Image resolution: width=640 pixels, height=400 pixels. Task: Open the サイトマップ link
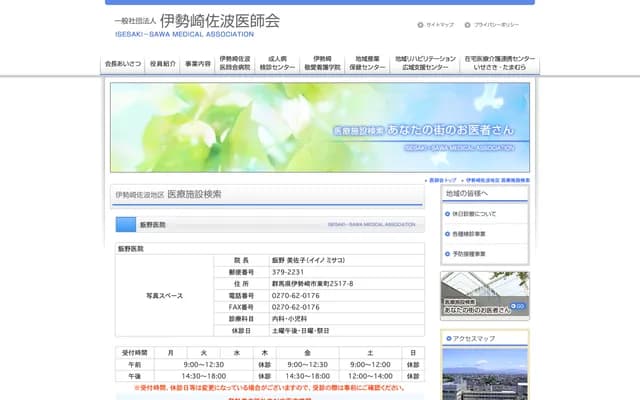[x=439, y=24]
